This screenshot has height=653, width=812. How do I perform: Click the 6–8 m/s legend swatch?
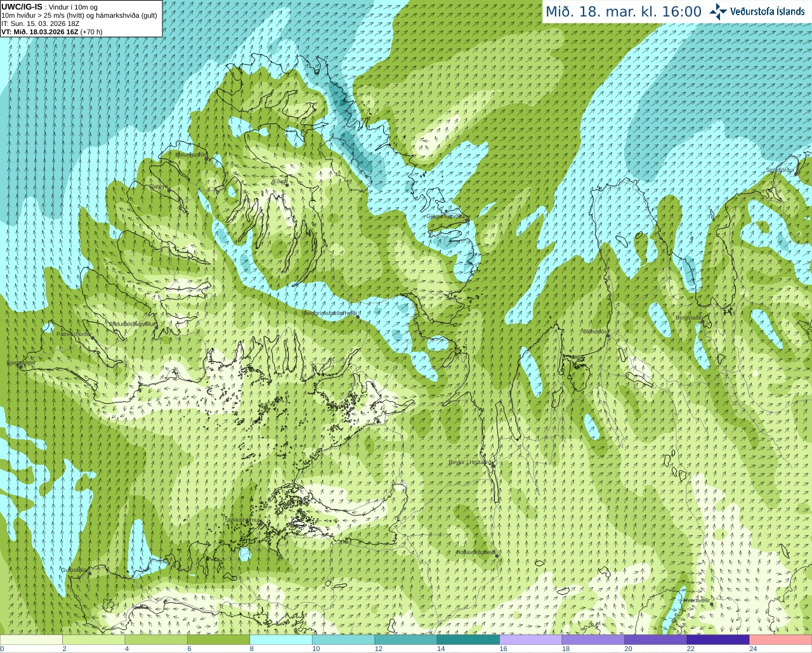click(x=218, y=640)
